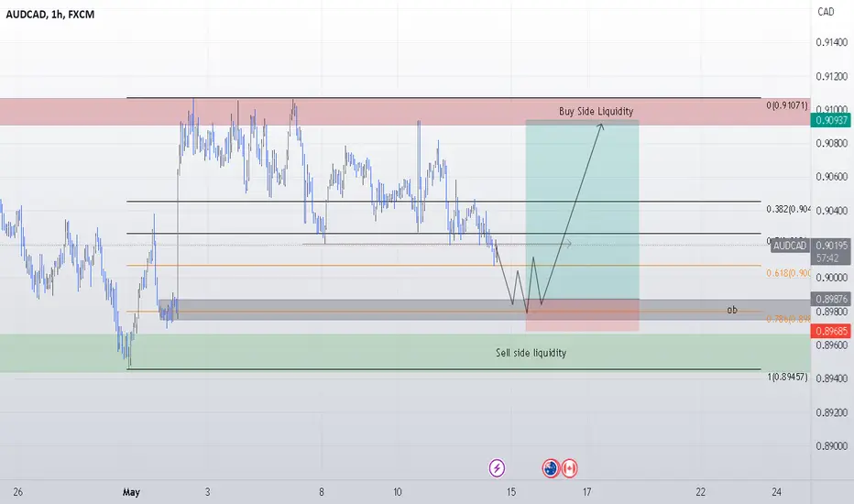Click the 26 date on time axis
Viewport: 854px width, 504px height.
pyautogui.click(x=18, y=492)
